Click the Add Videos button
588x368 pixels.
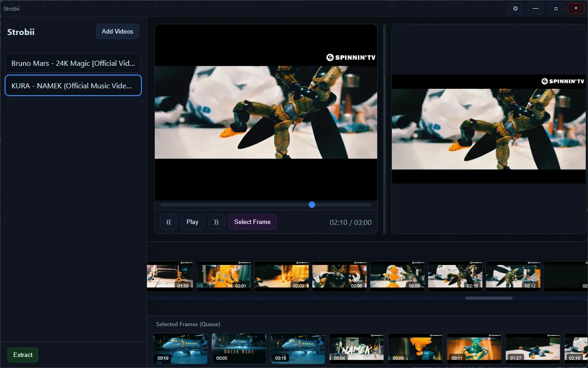pos(118,31)
